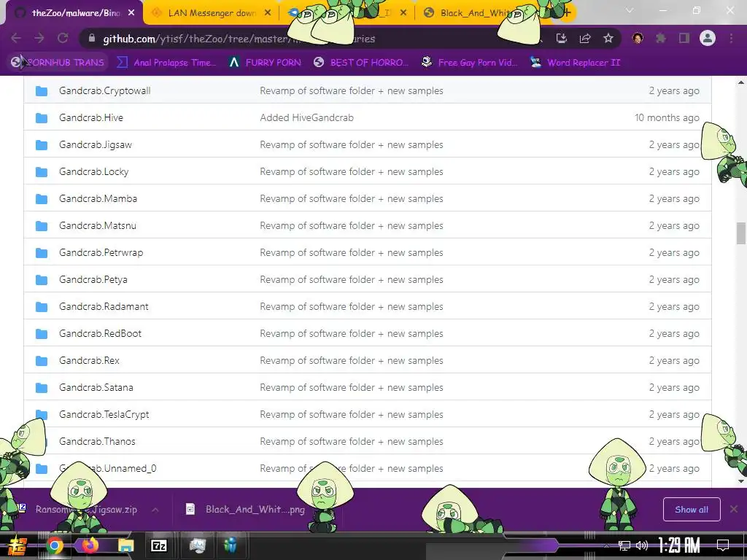Open File Explorer from the taskbar
Image resolution: width=747 pixels, height=560 pixels.
pos(125,545)
